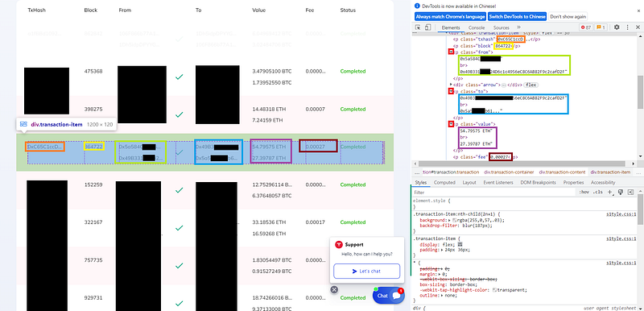Open DevTools settings gear
The height and width of the screenshot is (311, 644).
pos(617,27)
